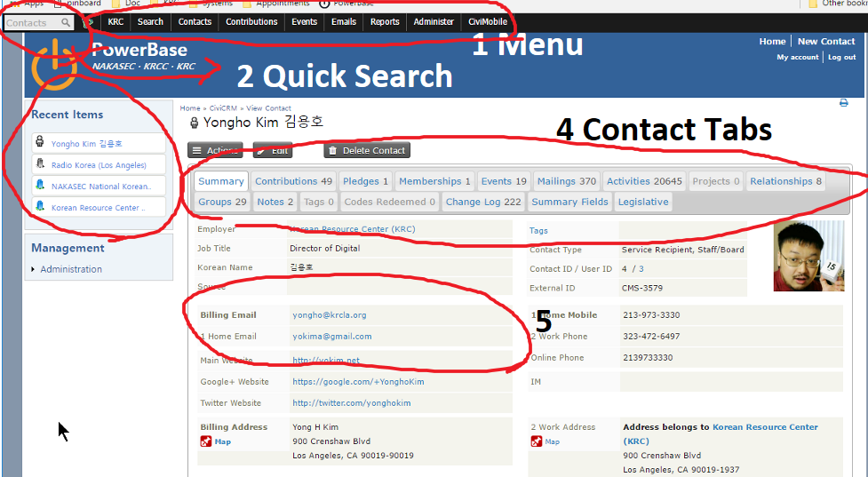Open Radio Korea (Los Angeles) in Recent Items
The image size is (868, 477).
coord(99,165)
